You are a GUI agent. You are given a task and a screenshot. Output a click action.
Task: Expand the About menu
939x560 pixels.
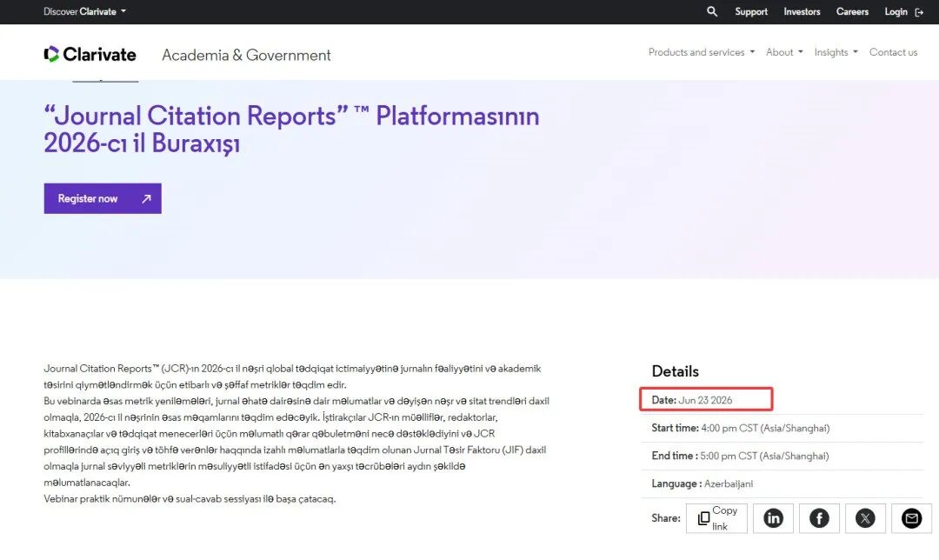[784, 52]
